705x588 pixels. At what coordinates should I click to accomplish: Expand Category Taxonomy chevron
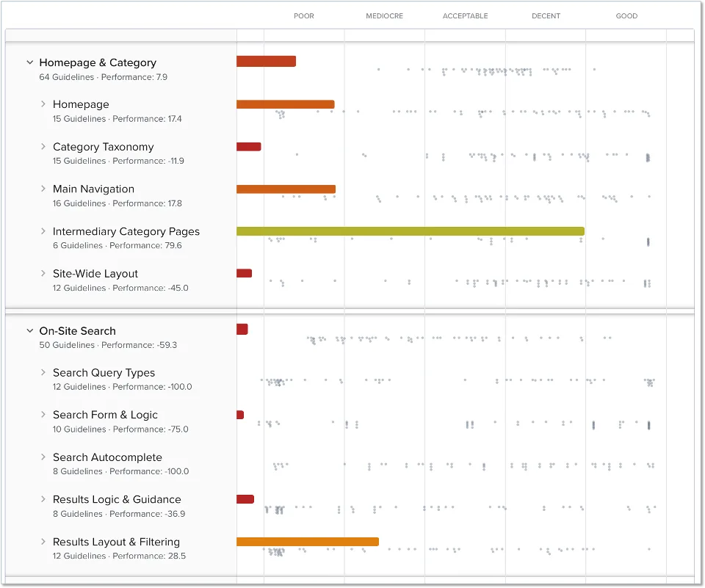43,147
